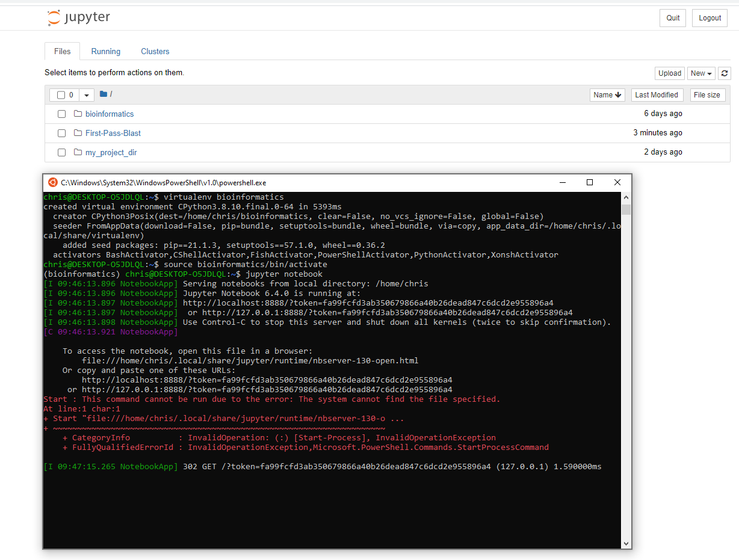Click the root folder icon in breadcrumb
Screen dimensions: 739x560
point(104,94)
